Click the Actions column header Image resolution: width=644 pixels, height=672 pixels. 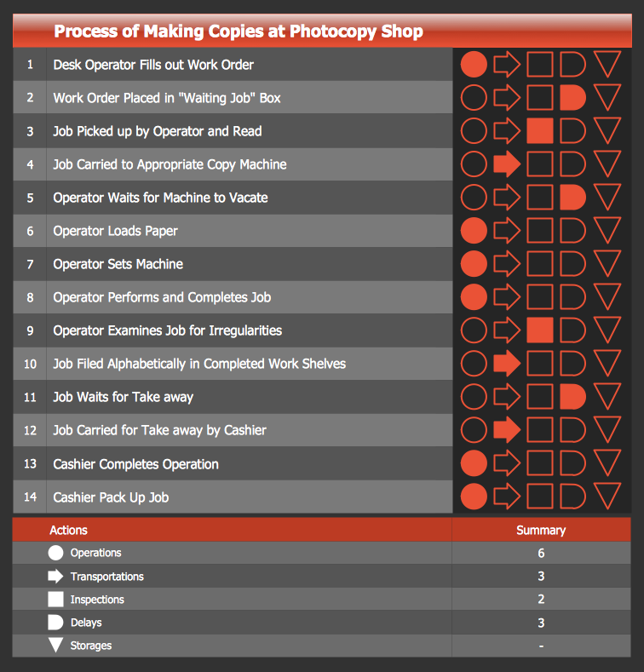tap(69, 530)
